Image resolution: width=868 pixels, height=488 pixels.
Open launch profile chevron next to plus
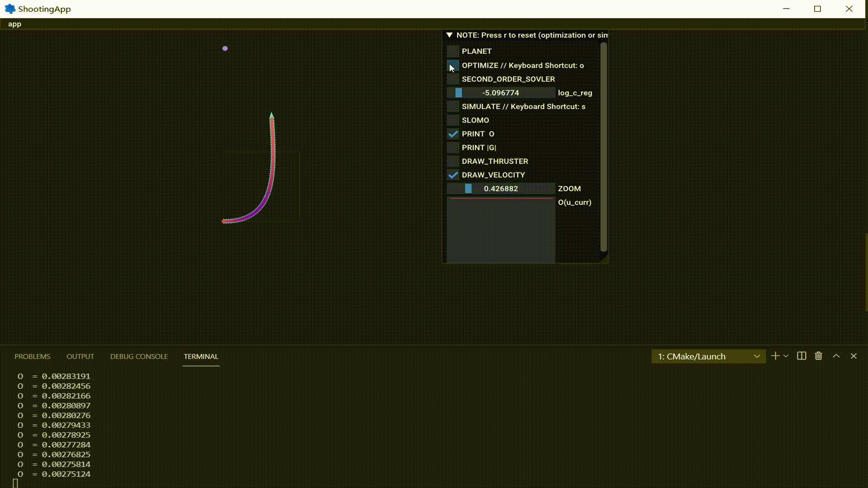786,356
